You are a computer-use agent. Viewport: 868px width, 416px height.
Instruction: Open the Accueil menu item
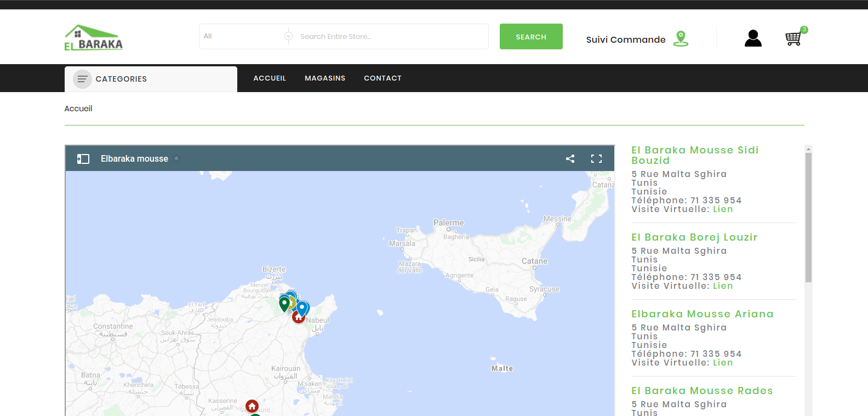pos(270,78)
